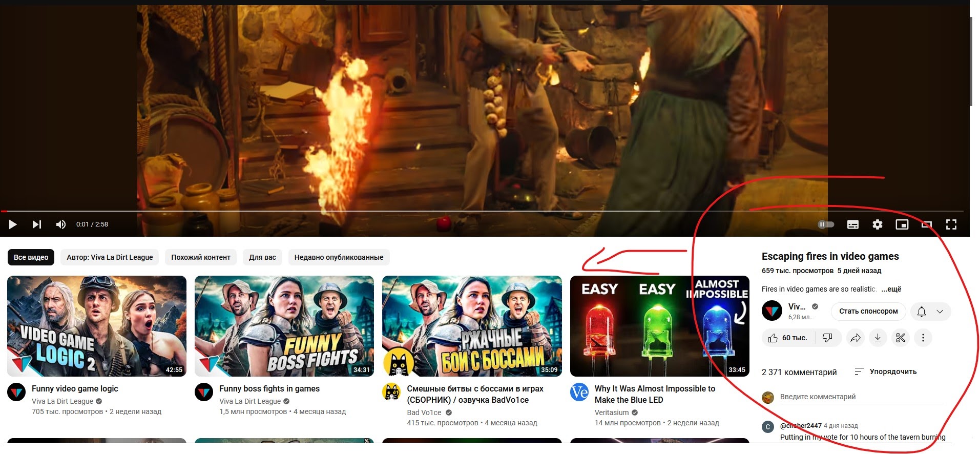Open 'Упорядочить' comment sort dropdown

[886, 372]
